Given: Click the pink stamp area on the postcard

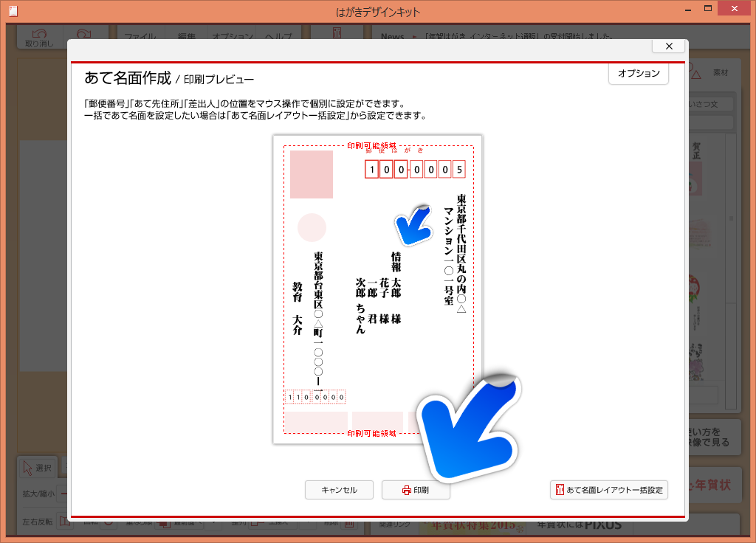Looking at the screenshot, I should point(311,174).
